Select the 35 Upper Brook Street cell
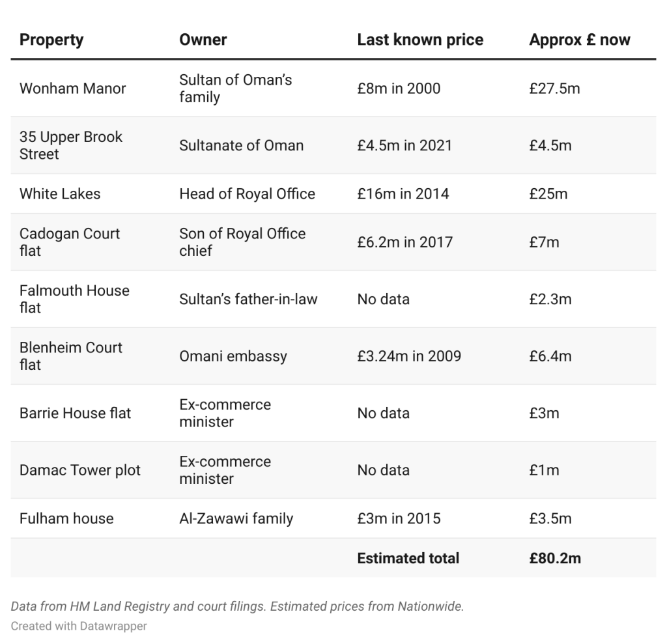The height and width of the screenshot is (644, 667). coord(70,145)
